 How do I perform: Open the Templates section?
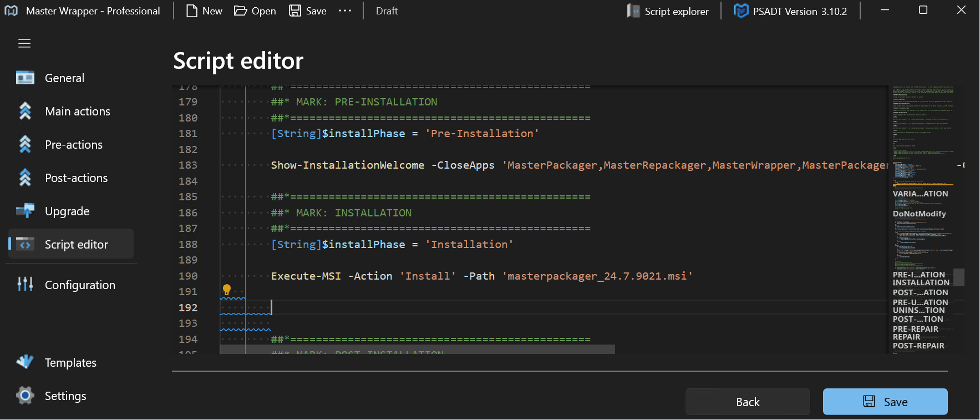tap(70, 363)
